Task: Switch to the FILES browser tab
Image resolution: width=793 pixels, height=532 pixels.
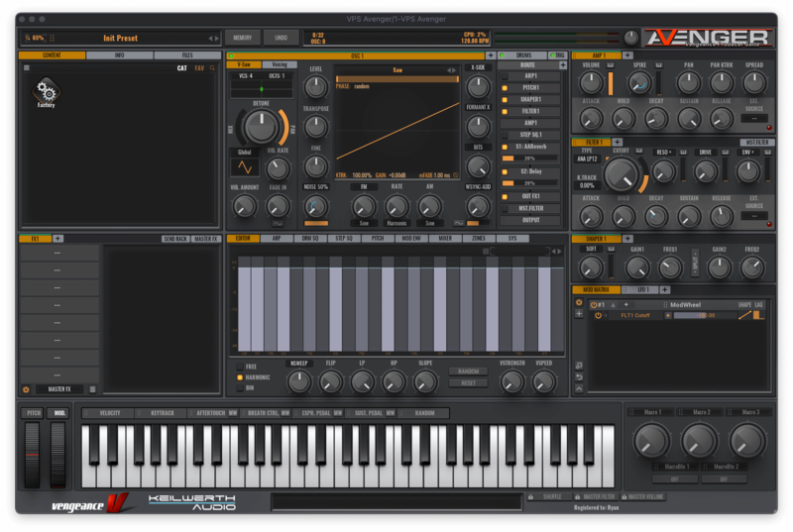Action: (x=186, y=55)
